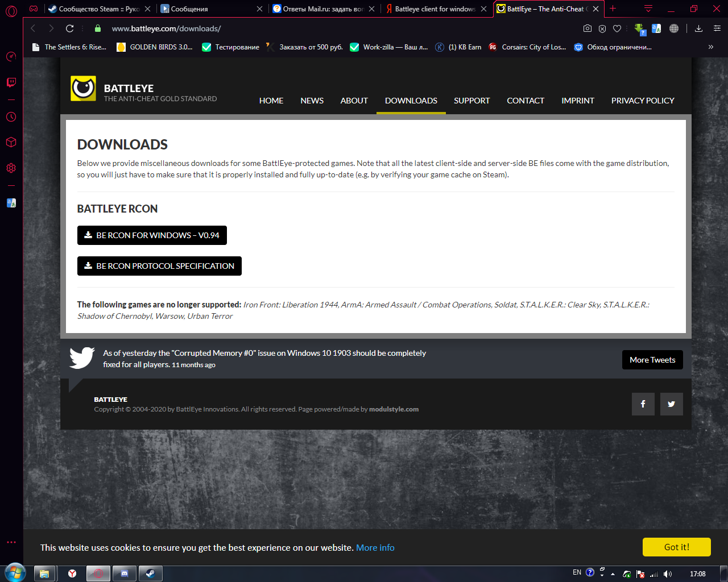
Task: Show more bookmarks chevron
Action: [711, 47]
